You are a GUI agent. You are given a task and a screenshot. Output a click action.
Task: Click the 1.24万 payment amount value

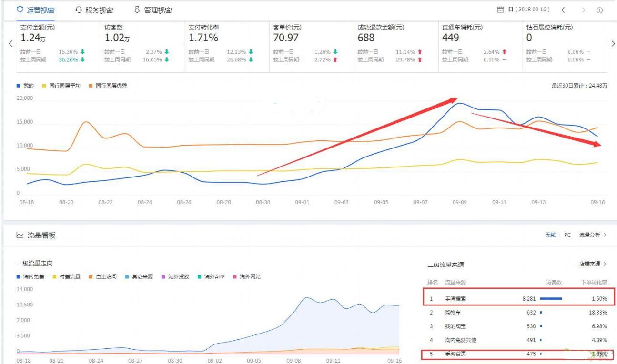coord(33,38)
